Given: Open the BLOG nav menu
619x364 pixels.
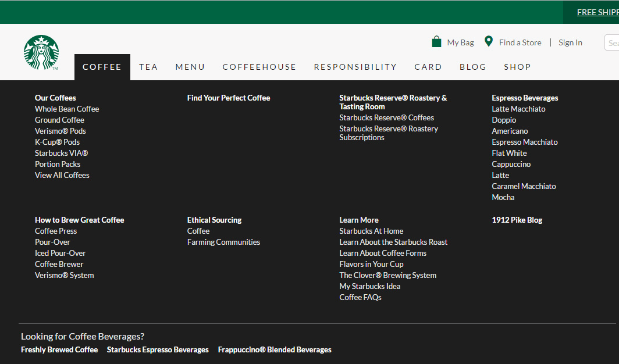Looking at the screenshot, I should click(x=473, y=67).
